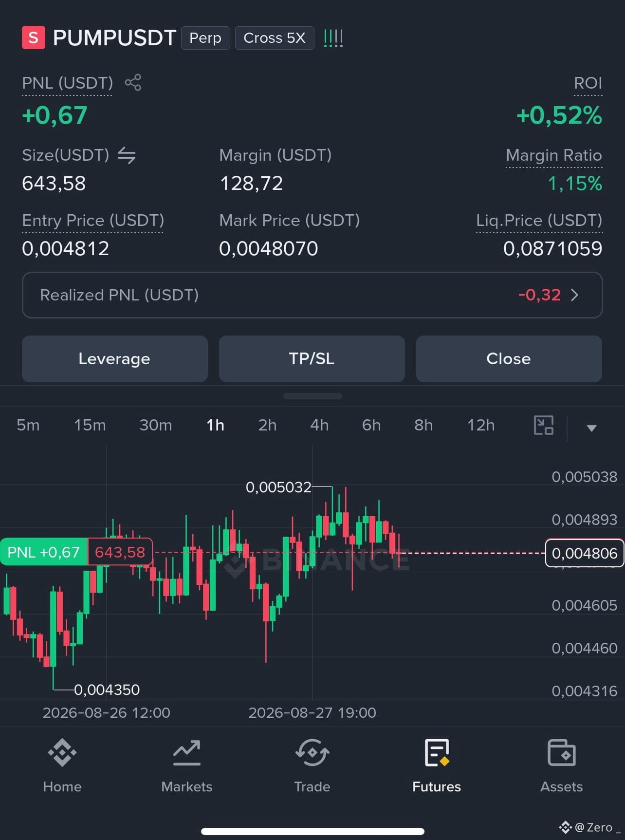Tap the Entry Price value 0,004812
Screen dimensions: 625x840
[66, 249]
